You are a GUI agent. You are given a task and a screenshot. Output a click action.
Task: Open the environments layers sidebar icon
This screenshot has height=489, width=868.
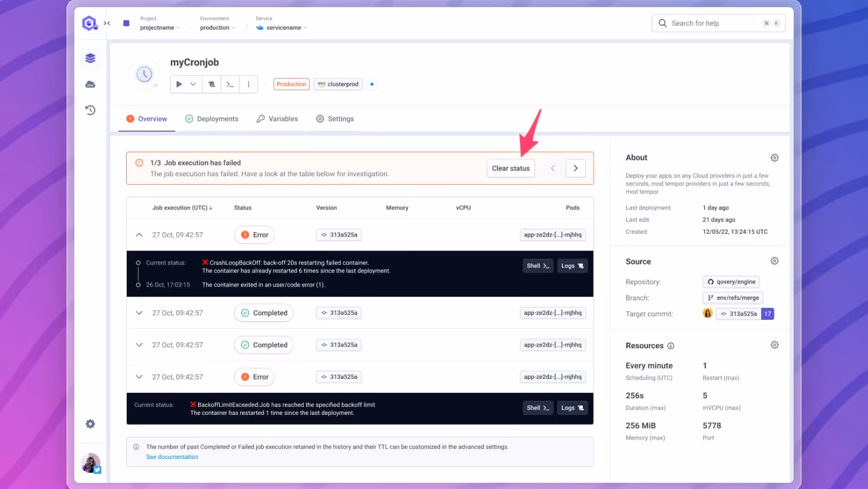tap(90, 58)
